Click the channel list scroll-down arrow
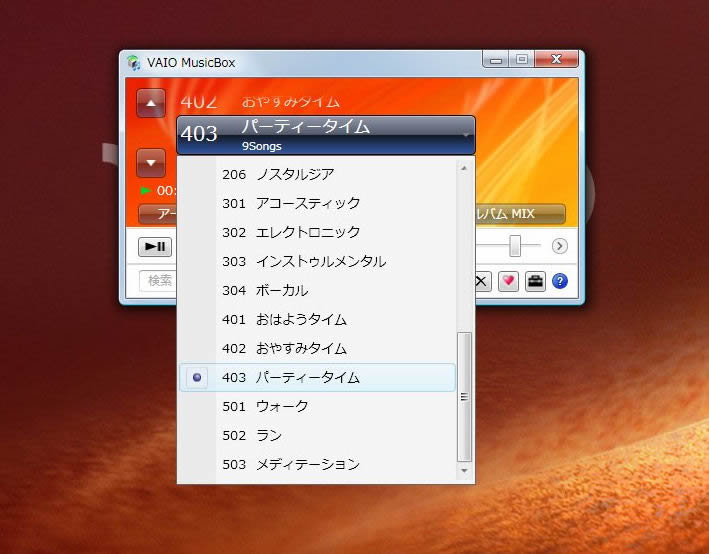Screen dimensions: 709x554 pos(464,470)
